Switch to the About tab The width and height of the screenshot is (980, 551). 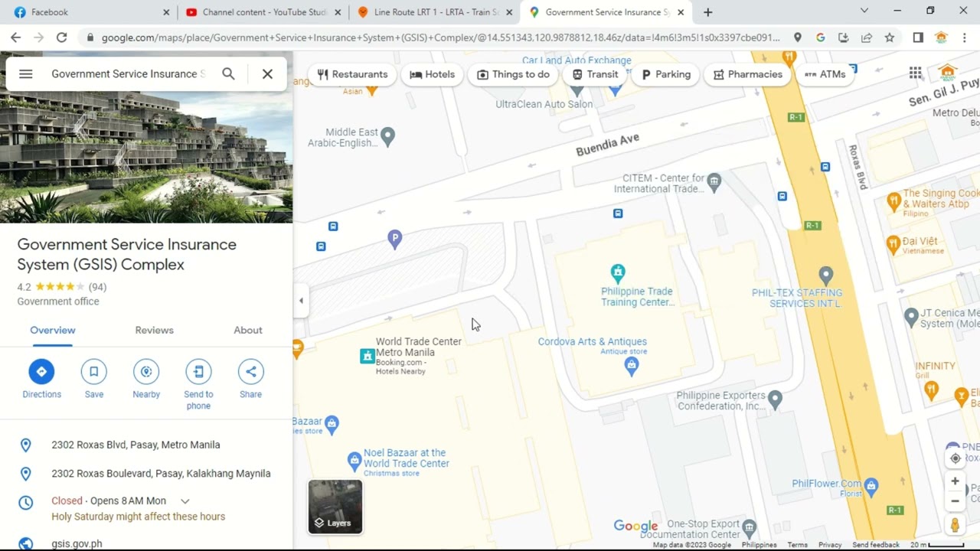(x=248, y=331)
